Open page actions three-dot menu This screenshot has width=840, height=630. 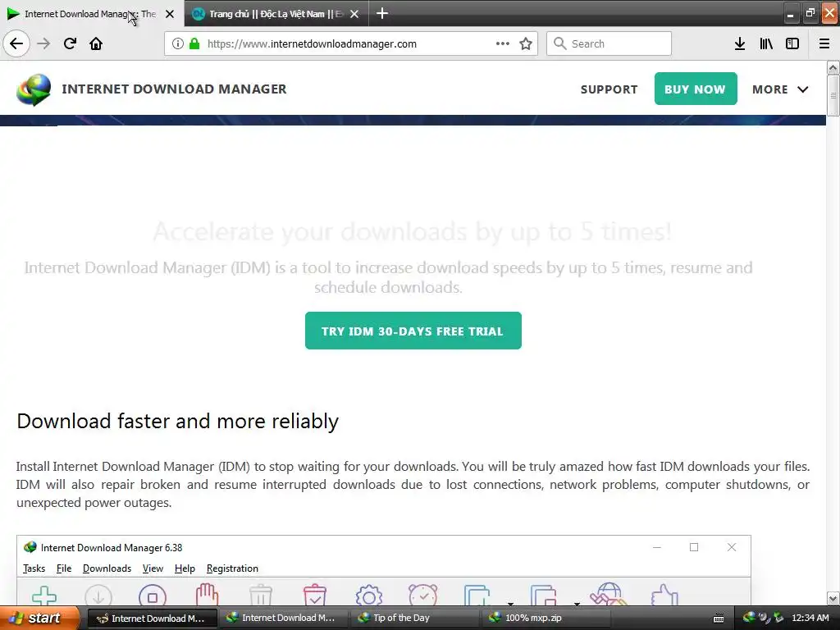tap(503, 43)
